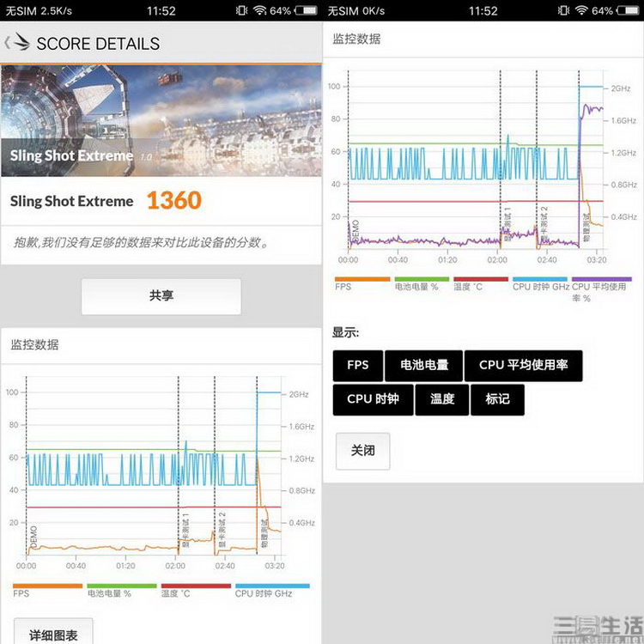
Task: Tap the 监控数据 heading in the left panel
Action: pos(34,344)
